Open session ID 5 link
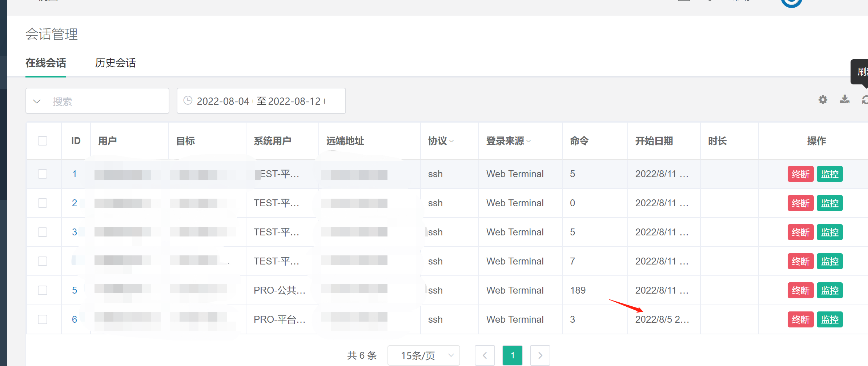This screenshot has height=366, width=868. tap(75, 290)
